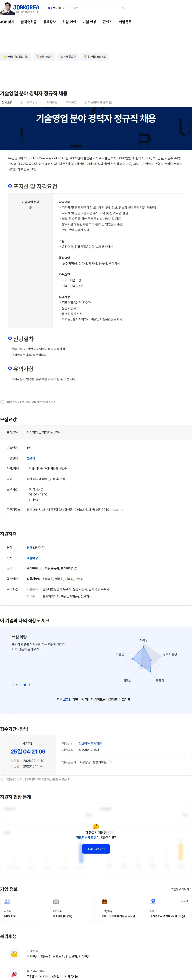Click the 사내 동호회 badge

pyautogui.click(x=68, y=57)
